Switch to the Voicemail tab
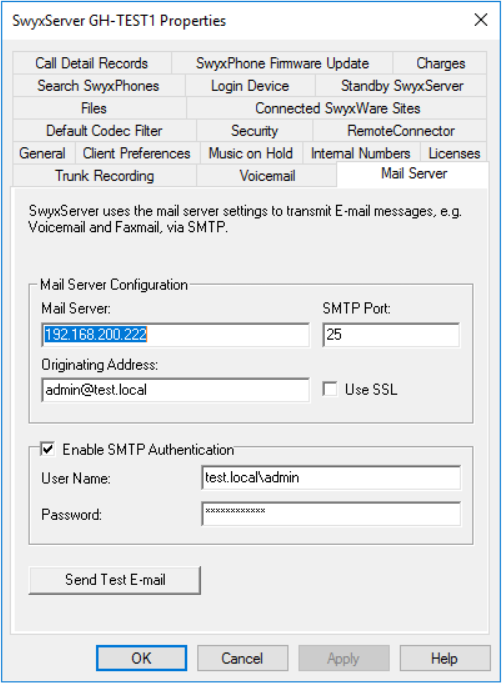The width and height of the screenshot is (503, 685). point(267,176)
